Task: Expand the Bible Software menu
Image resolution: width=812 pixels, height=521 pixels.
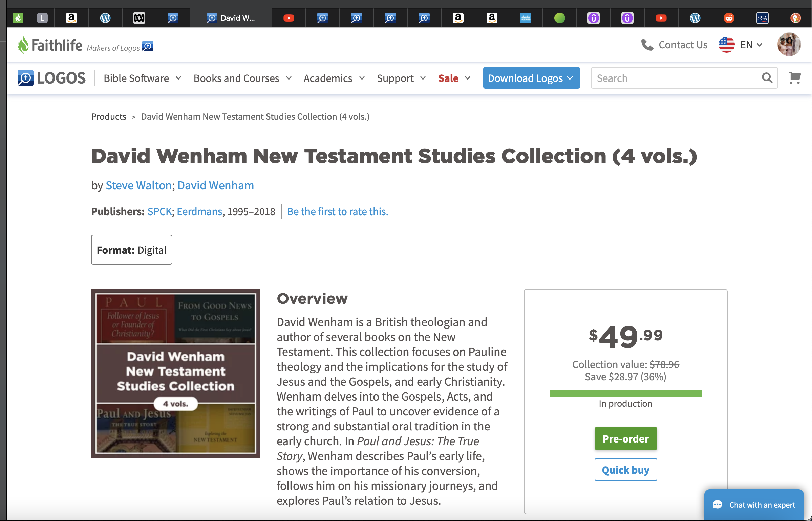Action: pos(142,78)
